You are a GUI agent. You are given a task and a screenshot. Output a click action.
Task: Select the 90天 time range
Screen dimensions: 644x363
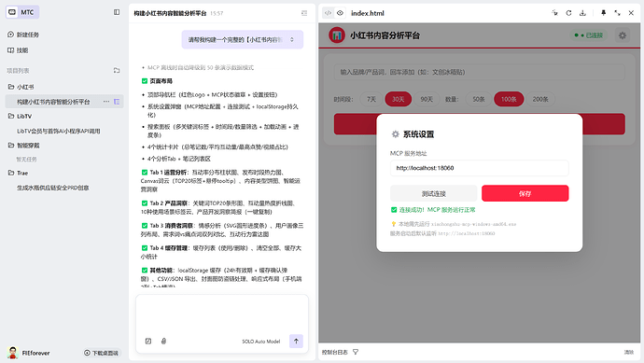point(427,99)
